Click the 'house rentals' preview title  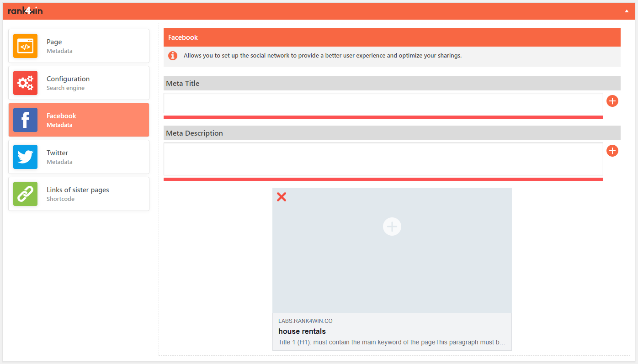[302, 332]
